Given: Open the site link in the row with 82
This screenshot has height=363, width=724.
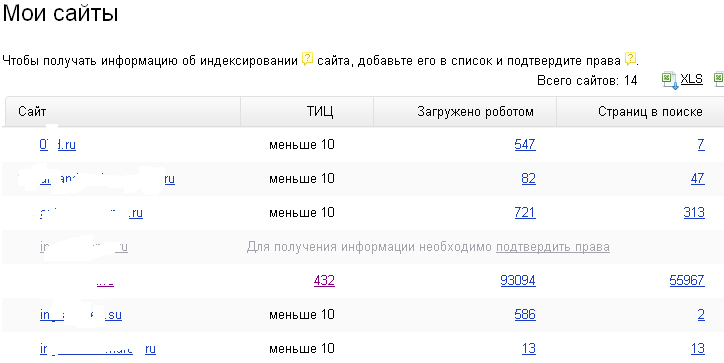Looking at the screenshot, I should point(107,179).
